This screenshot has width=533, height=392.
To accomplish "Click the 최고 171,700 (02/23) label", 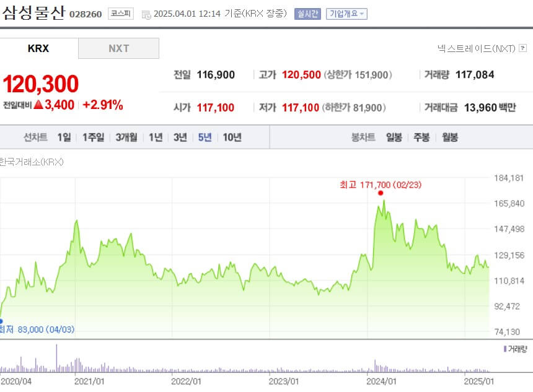I will [x=381, y=185].
